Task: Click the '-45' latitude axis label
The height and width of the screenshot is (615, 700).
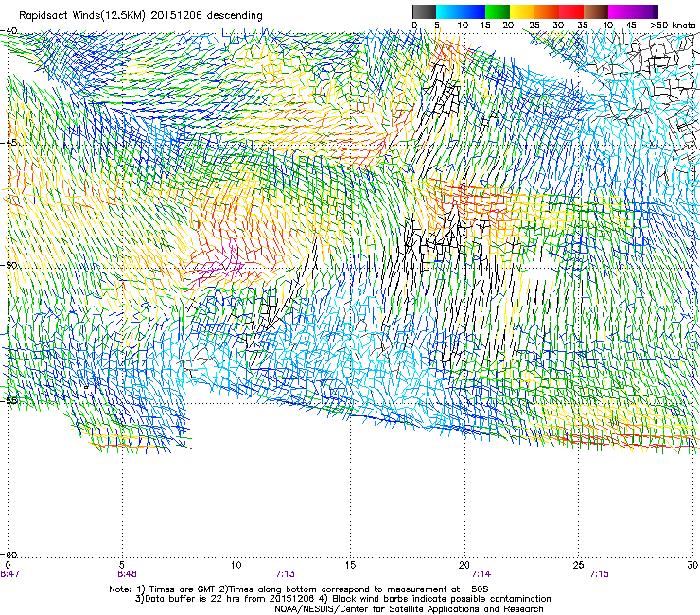Action: pos(9,143)
